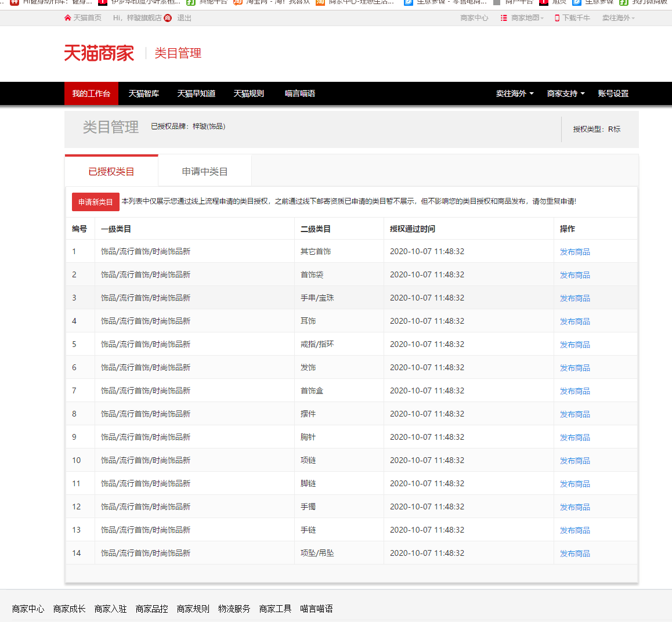Open the 商家规则 footer link
This screenshot has width=672, height=622.
click(193, 609)
